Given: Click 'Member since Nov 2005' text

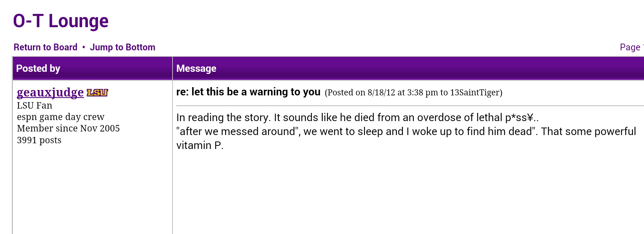Looking at the screenshot, I should [68, 128].
